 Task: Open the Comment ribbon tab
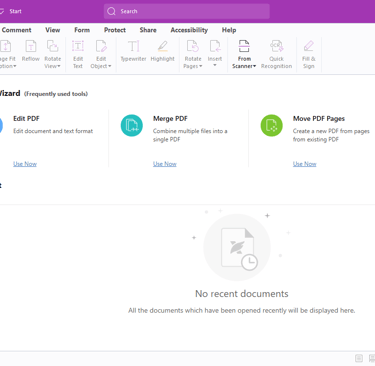tap(16, 30)
